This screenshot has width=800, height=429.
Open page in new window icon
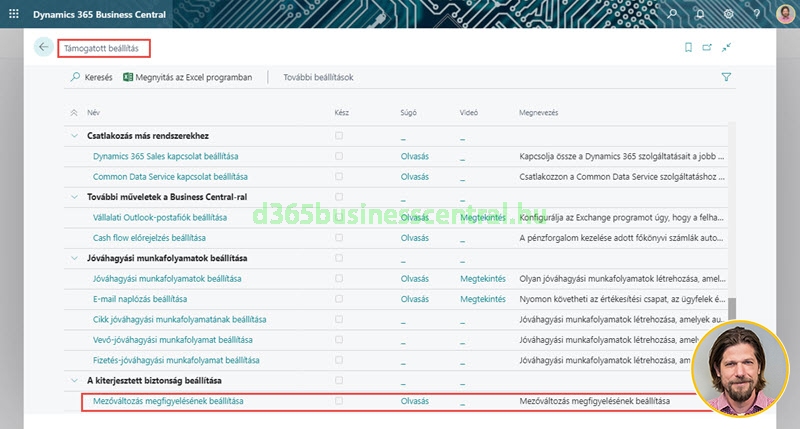coord(707,47)
